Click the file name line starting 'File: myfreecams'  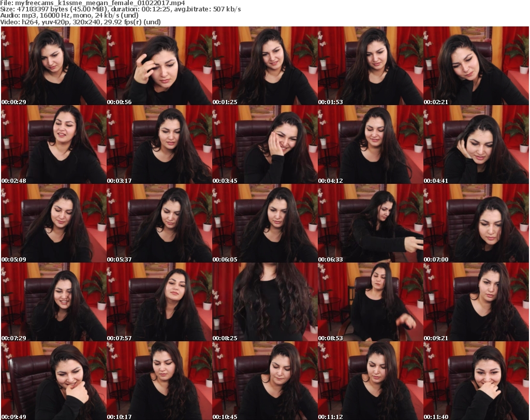coord(93,3)
